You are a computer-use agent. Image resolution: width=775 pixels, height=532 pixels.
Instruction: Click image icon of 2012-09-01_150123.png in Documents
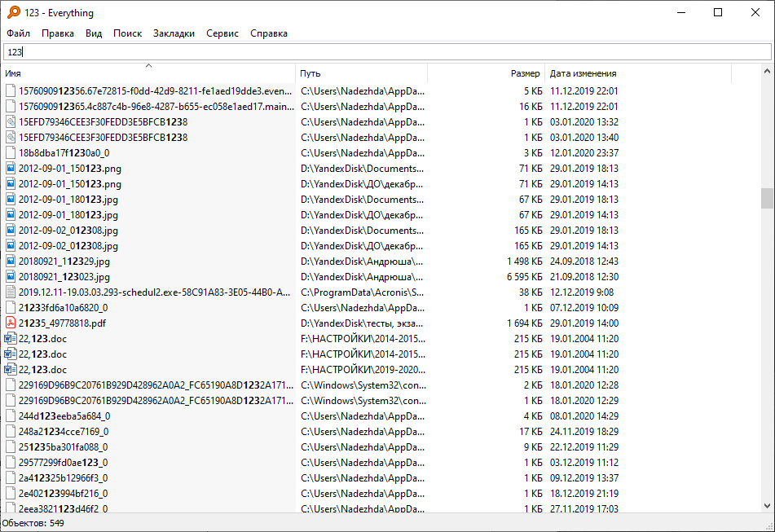coord(11,169)
